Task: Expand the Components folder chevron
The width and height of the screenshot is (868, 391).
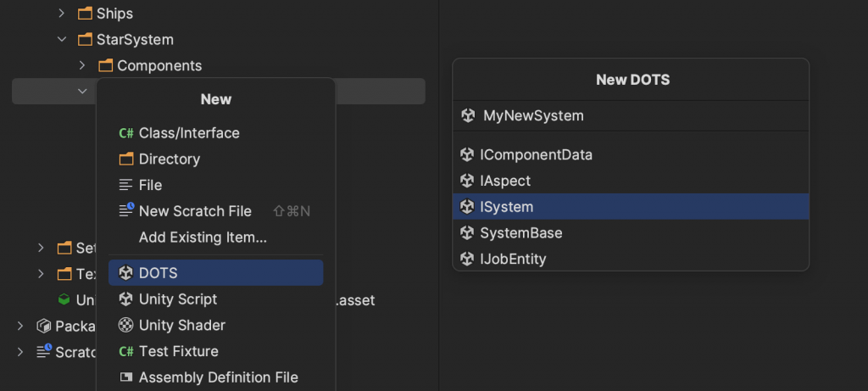Action: [82, 65]
